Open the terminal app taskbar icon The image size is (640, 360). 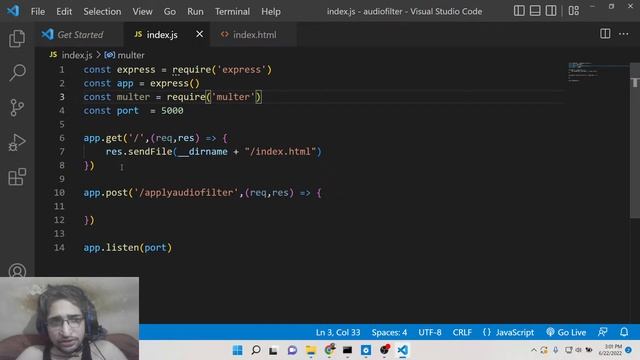(347, 350)
